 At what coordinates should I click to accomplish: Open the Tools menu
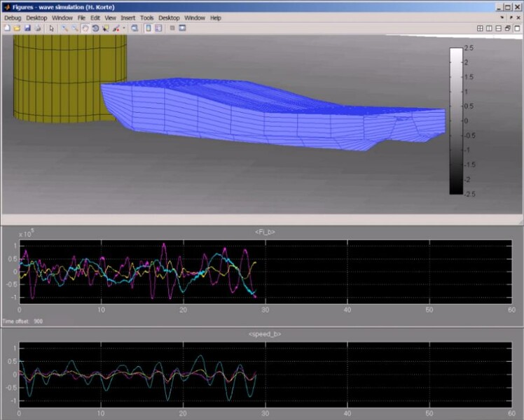pyautogui.click(x=146, y=17)
